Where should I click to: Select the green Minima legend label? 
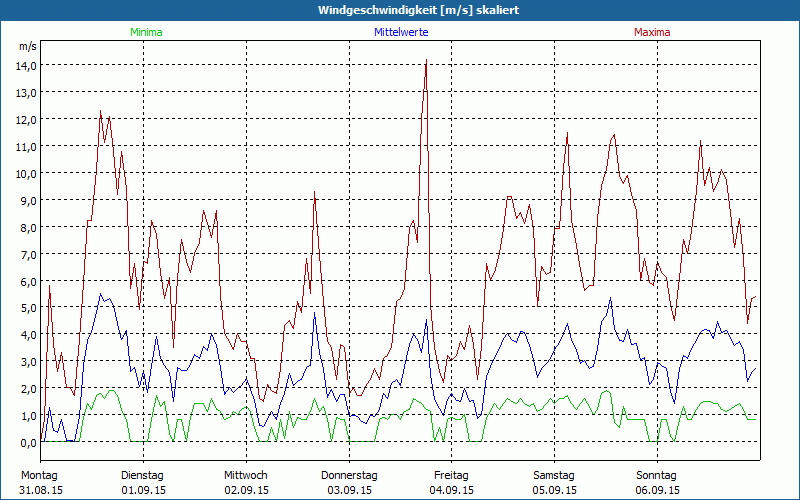pyautogui.click(x=146, y=32)
